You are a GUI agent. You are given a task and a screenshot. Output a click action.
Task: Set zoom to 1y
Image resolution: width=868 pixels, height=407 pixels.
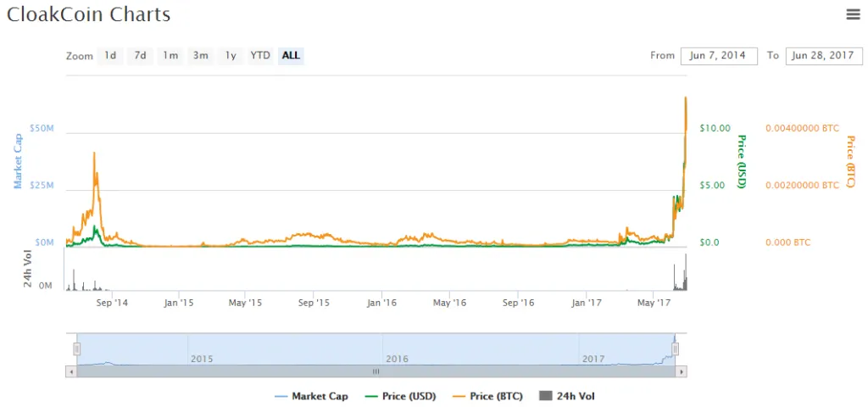click(x=231, y=55)
